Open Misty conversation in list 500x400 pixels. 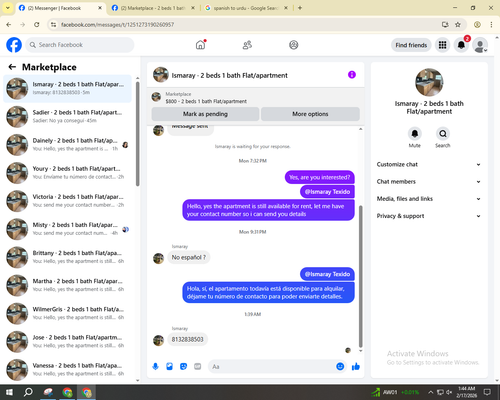click(67, 229)
